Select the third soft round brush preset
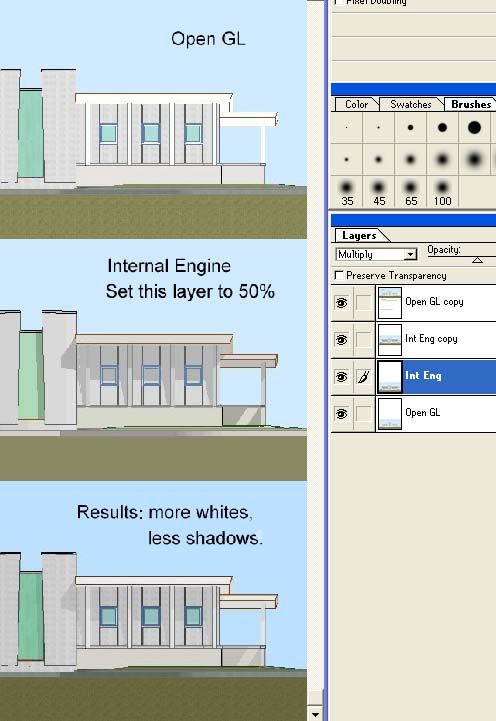Viewport: 496px width, 721px height. [x=410, y=160]
